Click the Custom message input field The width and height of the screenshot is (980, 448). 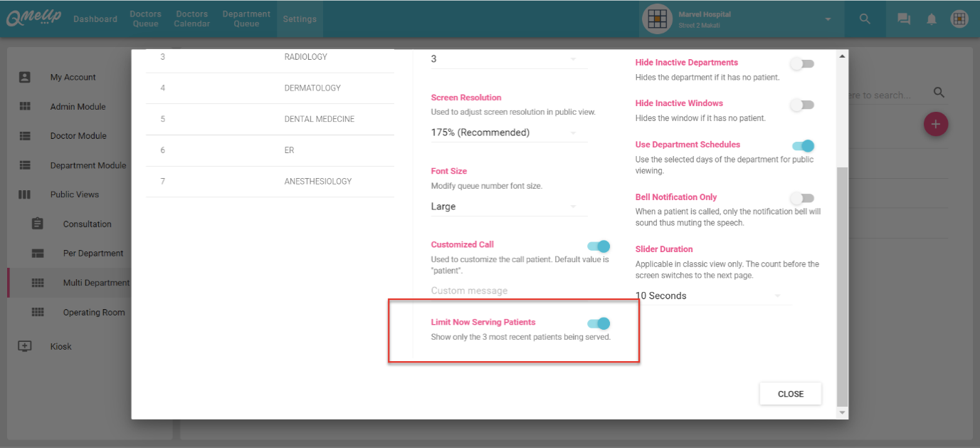(509, 291)
